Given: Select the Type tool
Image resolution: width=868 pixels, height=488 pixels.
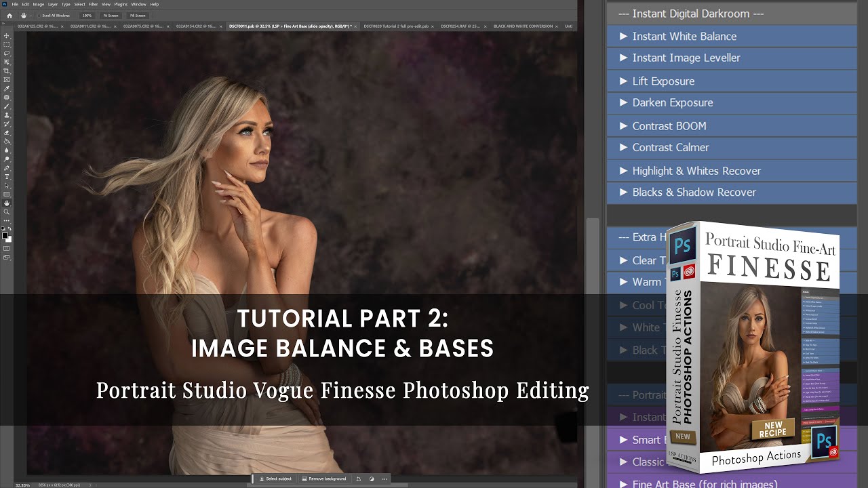Looking at the screenshot, I should pos(7,176).
